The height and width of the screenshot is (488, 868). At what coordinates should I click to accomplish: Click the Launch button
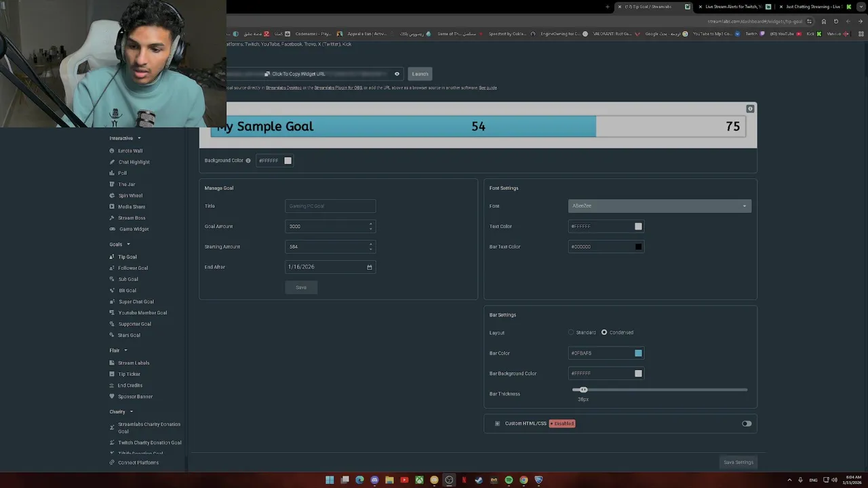pos(420,74)
